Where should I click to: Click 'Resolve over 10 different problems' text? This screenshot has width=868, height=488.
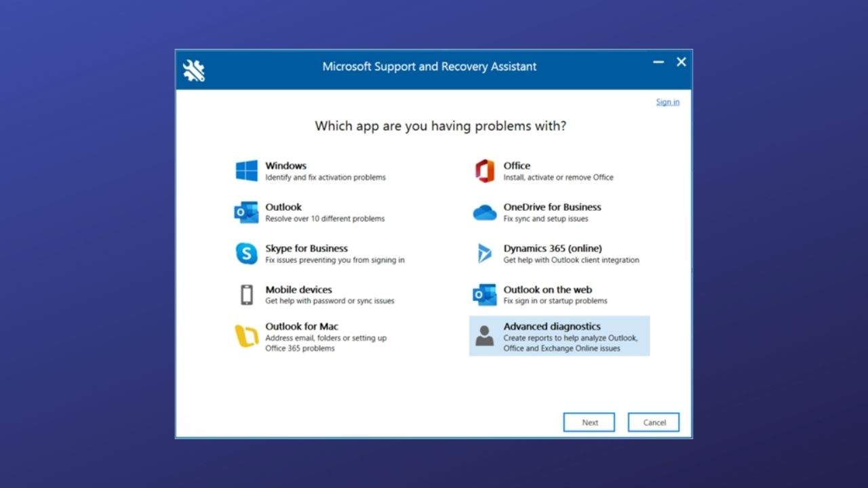coord(325,219)
